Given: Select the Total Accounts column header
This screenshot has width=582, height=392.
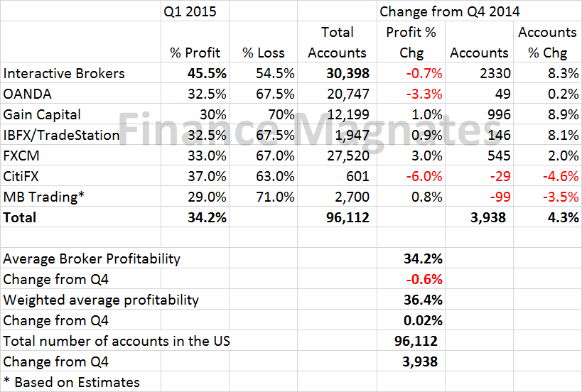Looking at the screenshot, I should pyautogui.click(x=338, y=42).
